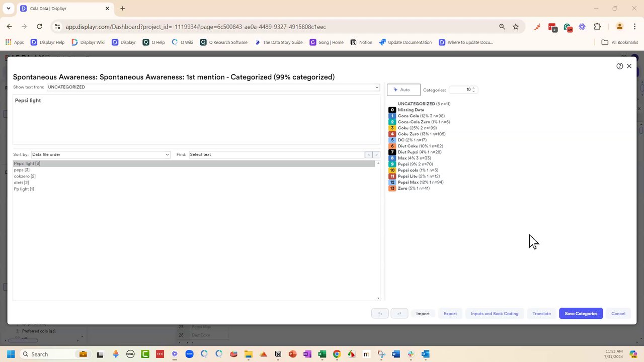Viewport: 644px width, 362px height.
Task: Click the taskbar Search box
Action: [56, 354]
